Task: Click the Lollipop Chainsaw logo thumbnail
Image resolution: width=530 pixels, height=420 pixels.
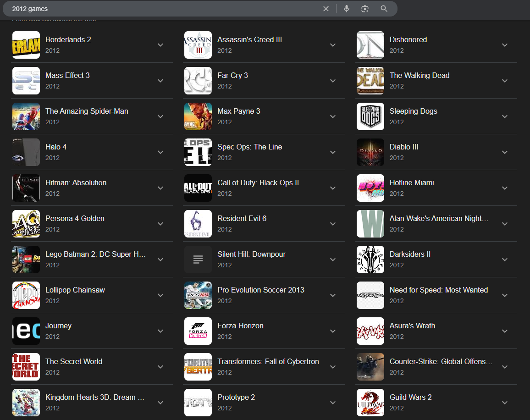Action: coord(26,295)
